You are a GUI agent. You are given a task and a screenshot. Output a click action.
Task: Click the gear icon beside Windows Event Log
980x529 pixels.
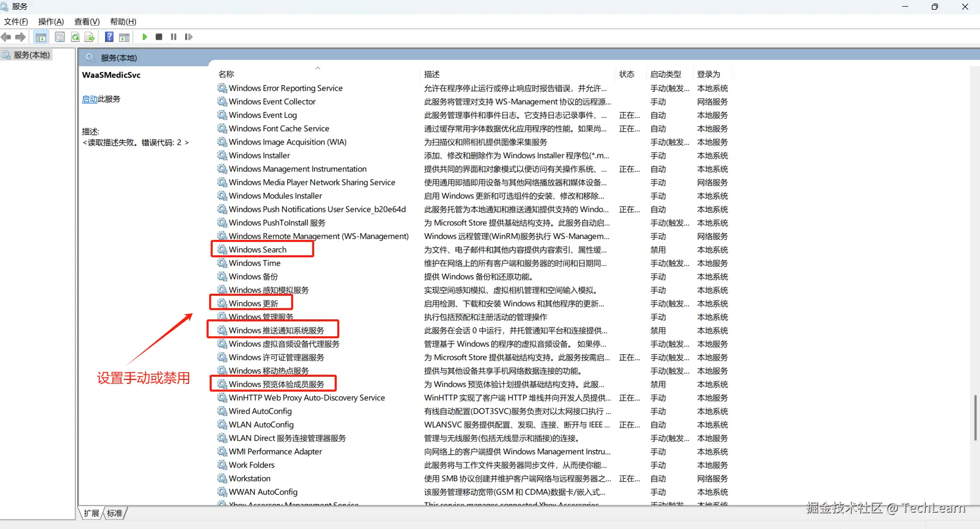222,115
